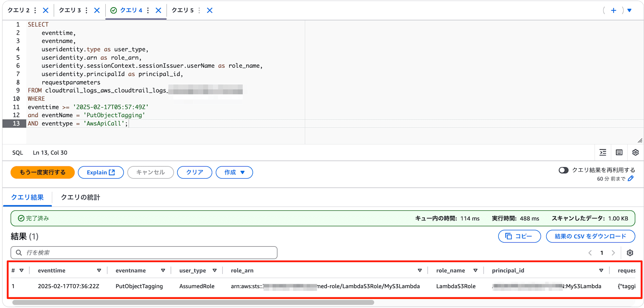Select the LambdaS3Role result cell

pos(456,286)
